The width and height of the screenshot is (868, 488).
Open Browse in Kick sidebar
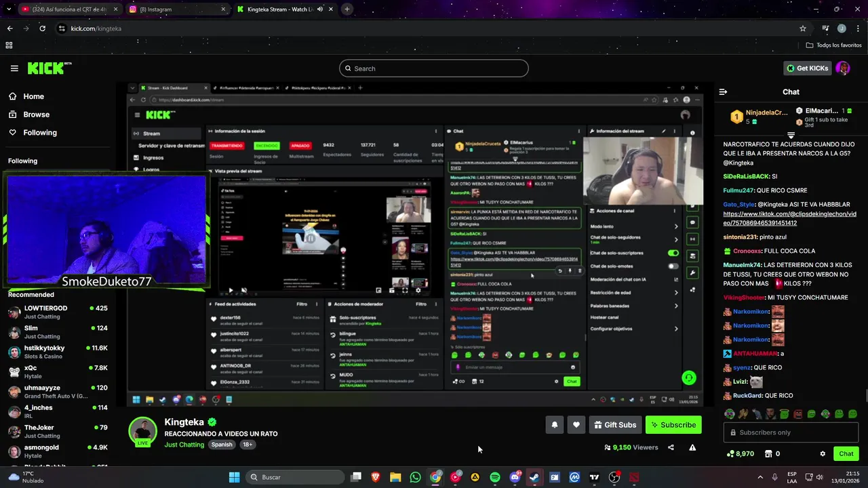click(28, 115)
